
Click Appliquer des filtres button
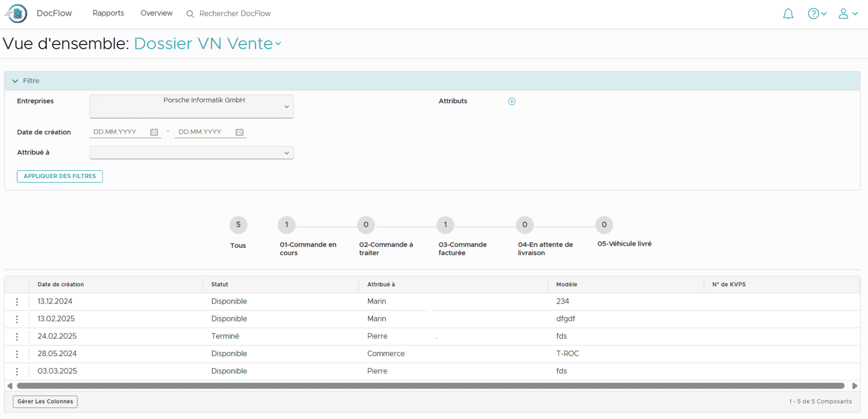(x=60, y=176)
